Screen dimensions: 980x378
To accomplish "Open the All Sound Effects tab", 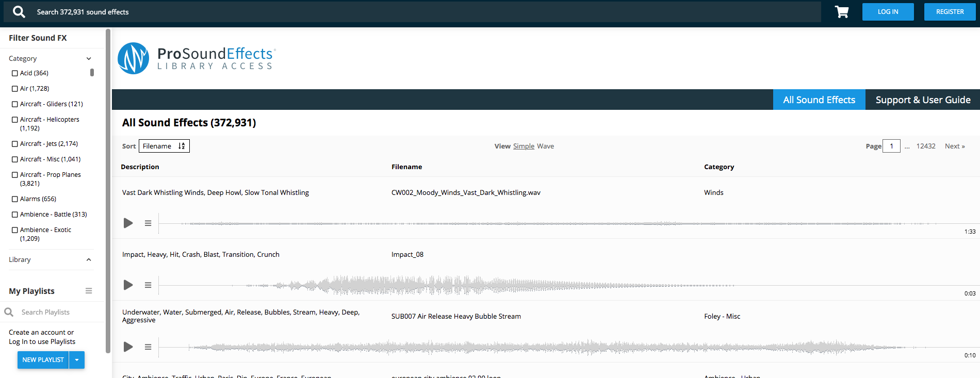I will [819, 100].
